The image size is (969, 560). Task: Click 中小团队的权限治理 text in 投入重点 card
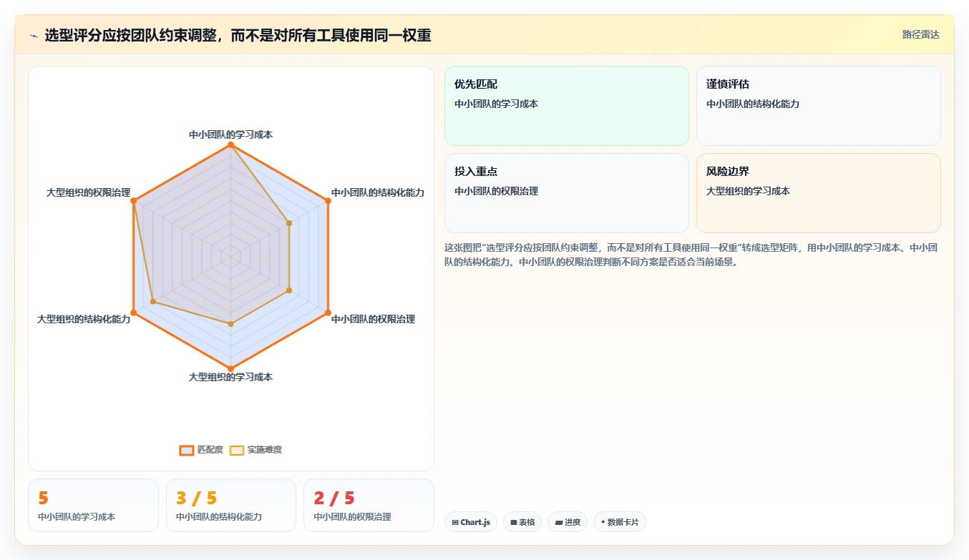click(x=496, y=191)
